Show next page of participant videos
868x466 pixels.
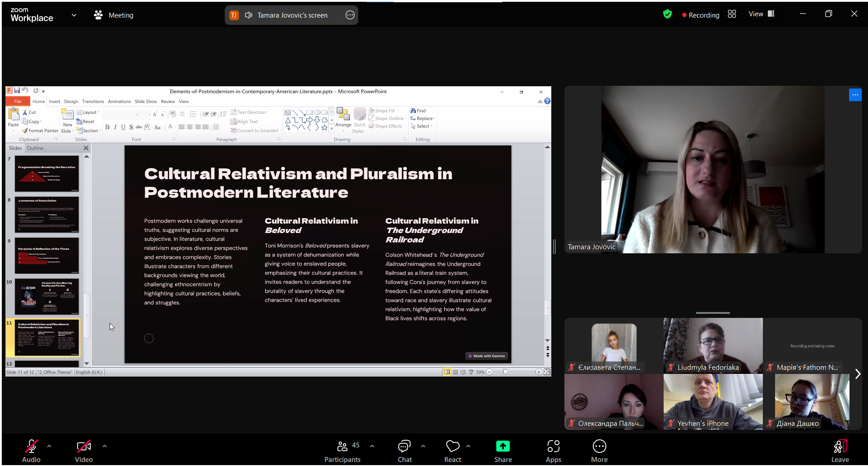tap(858, 374)
